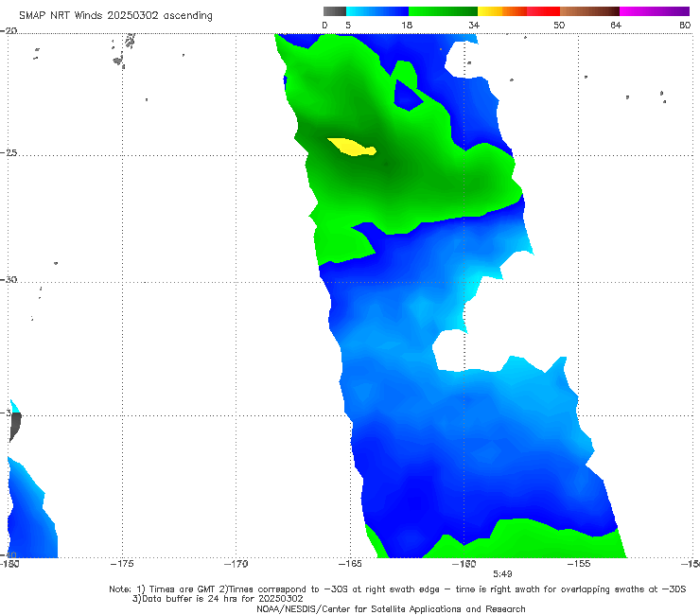This screenshot has width=700, height=615.
Task: Select the magenta-purple segment of the color bar
Action: click(655, 11)
